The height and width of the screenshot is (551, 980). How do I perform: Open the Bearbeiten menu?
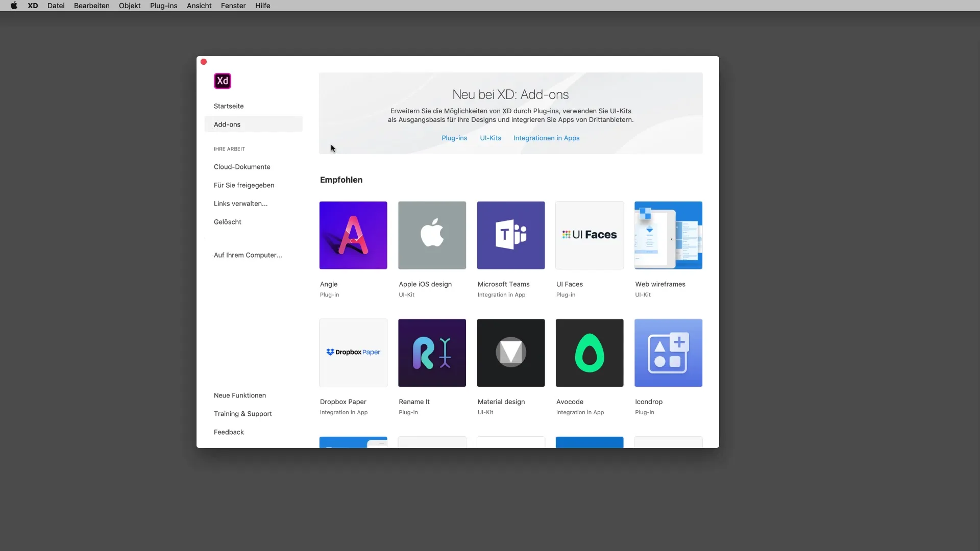coord(92,6)
